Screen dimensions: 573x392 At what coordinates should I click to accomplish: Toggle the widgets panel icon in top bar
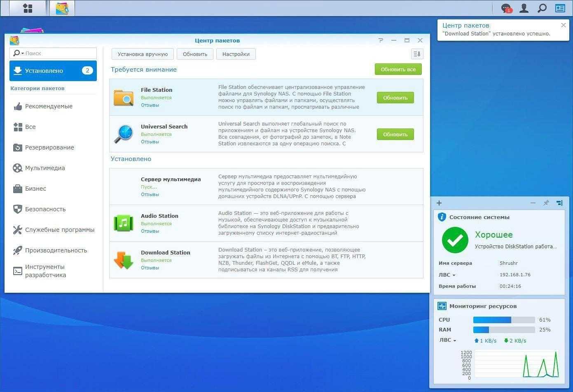[560, 8]
